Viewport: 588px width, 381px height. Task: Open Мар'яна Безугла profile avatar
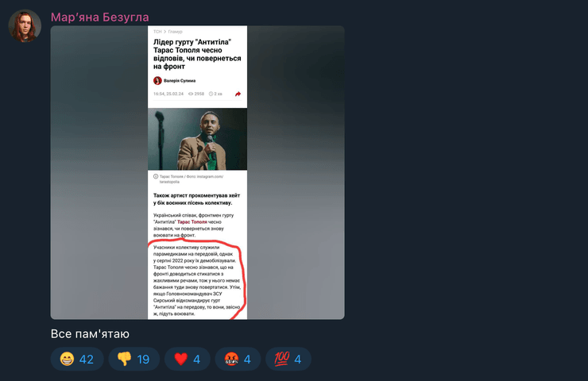coord(25,26)
